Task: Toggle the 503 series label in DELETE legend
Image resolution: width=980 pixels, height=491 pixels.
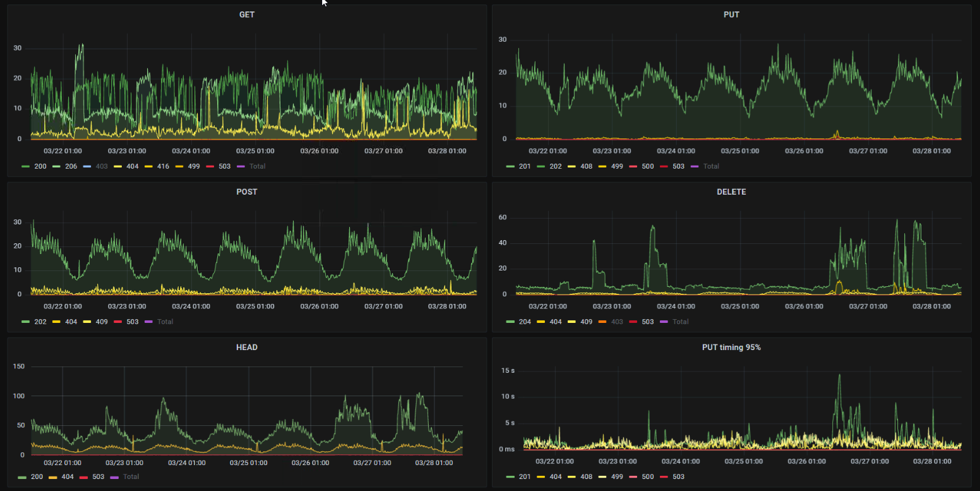Action: click(648, 322)
